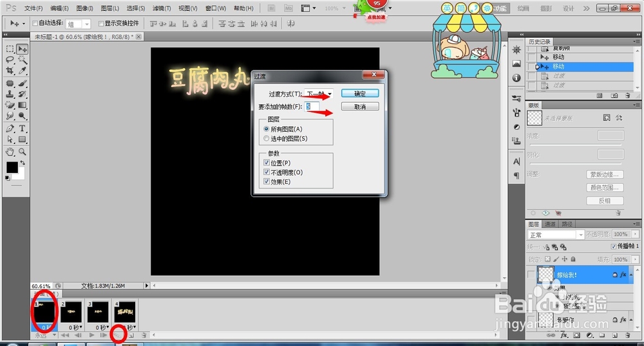Select the Quick Selection wand tool
644x346 pixels.
tap(22, 60)
